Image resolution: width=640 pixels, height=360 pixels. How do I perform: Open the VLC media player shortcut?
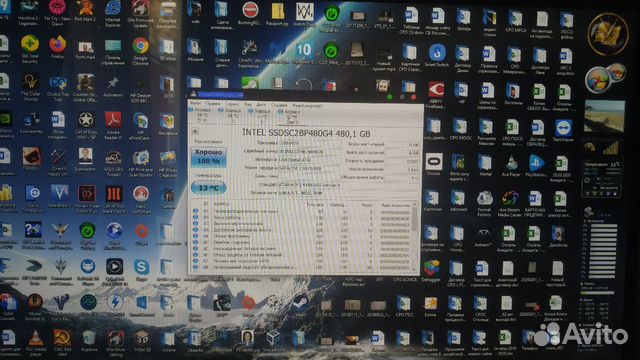pyautogui.click(x=36, y=342)
